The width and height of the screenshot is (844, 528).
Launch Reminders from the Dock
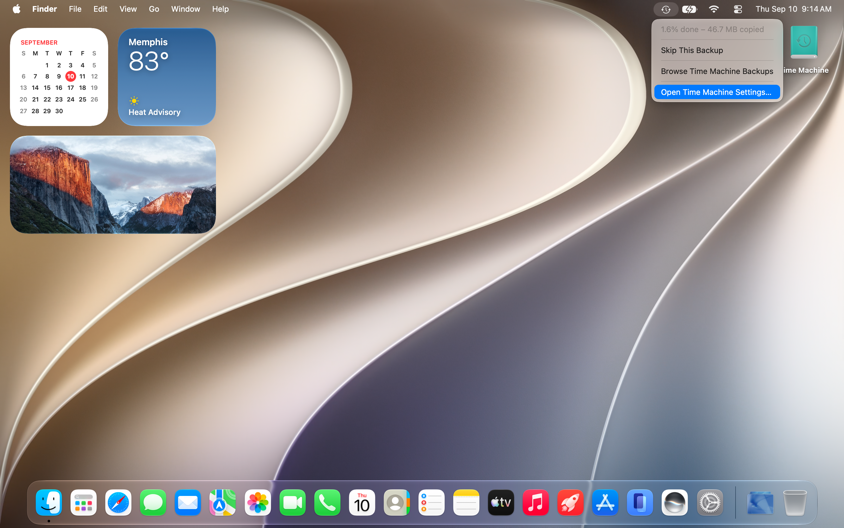tap(431, 503)
